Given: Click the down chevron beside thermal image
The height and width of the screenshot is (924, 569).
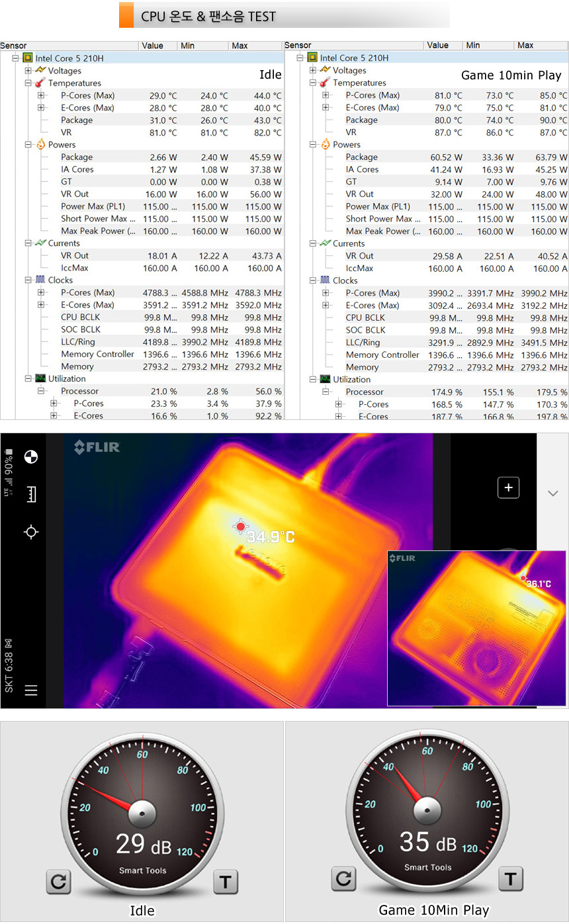Looking at the screenshot, I should point(553,493).
